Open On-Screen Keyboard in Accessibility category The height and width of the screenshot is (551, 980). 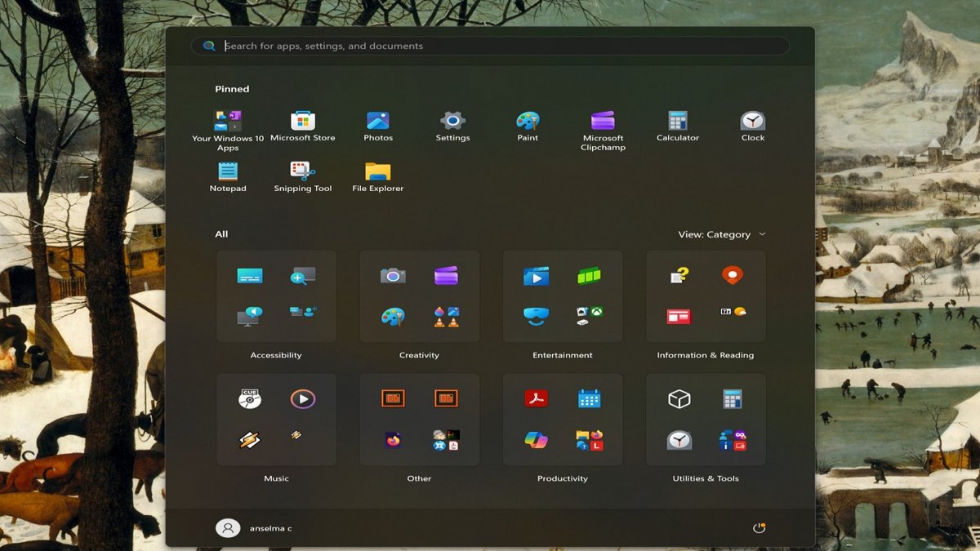(250, 276)
